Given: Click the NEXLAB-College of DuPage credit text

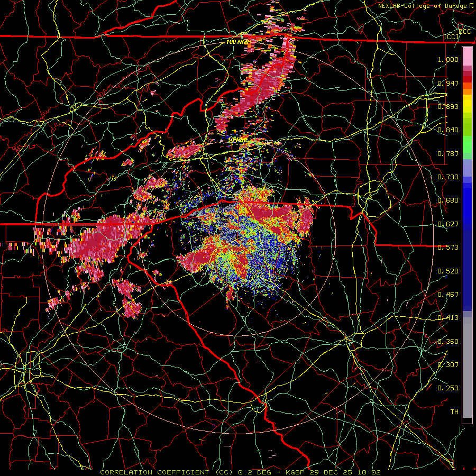Looking at the screenshot, I should (423, 6).
